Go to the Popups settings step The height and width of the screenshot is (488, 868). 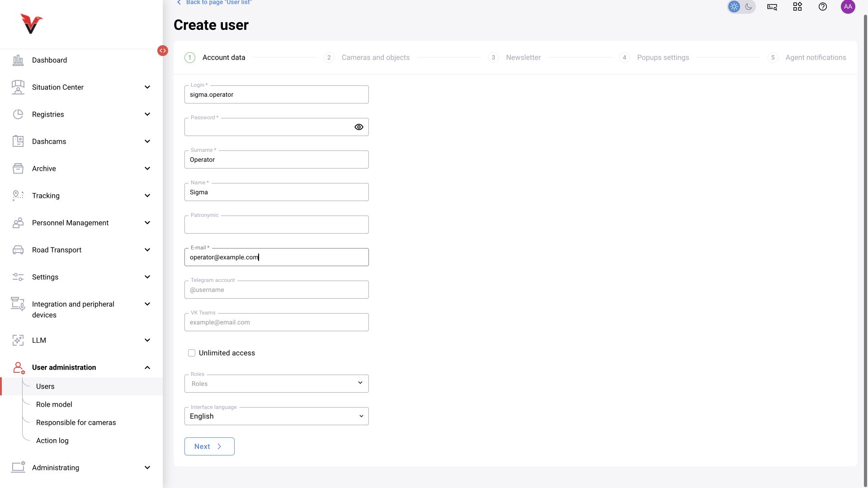[654, 57]
